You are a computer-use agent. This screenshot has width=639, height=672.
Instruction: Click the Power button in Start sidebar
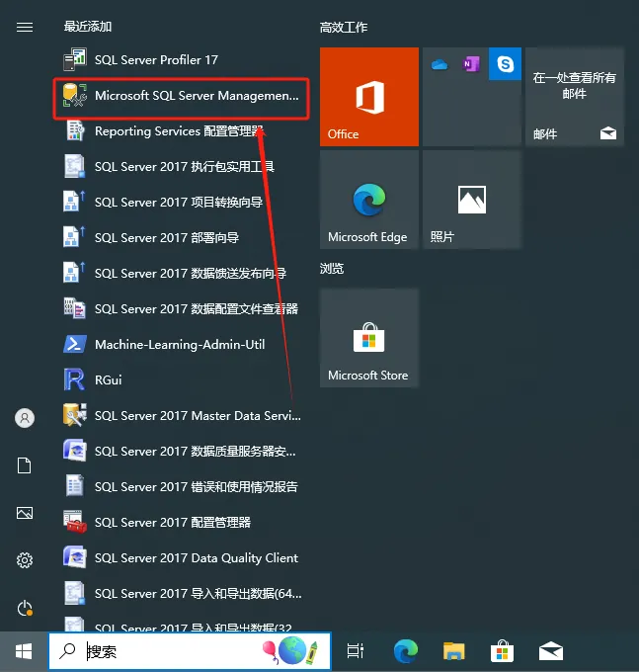click(x=25, y=608)
